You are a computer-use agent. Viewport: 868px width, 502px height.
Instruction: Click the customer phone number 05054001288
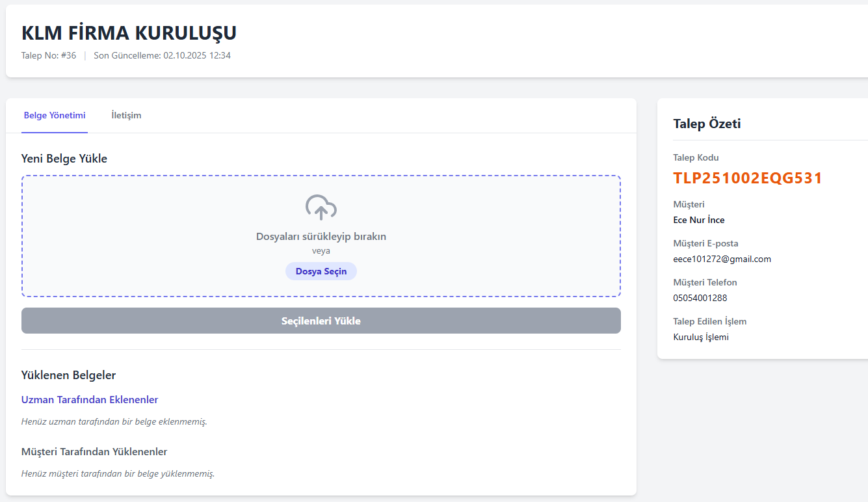coord(700,298)
